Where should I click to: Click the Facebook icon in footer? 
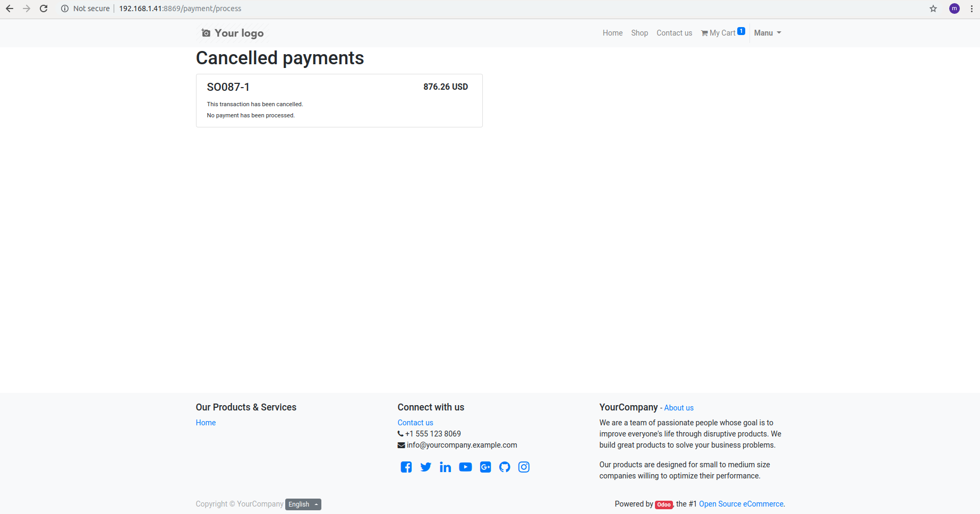pyautogui.click(x=406, y=467)
